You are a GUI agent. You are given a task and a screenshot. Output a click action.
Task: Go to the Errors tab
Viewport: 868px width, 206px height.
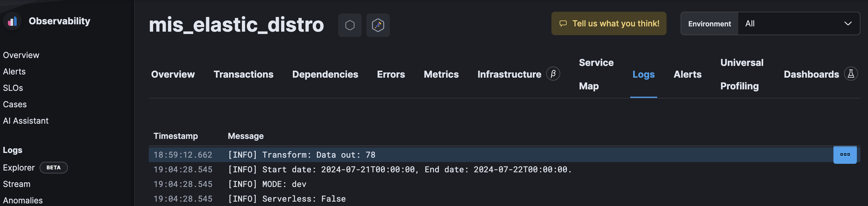[x=391, y=74]
